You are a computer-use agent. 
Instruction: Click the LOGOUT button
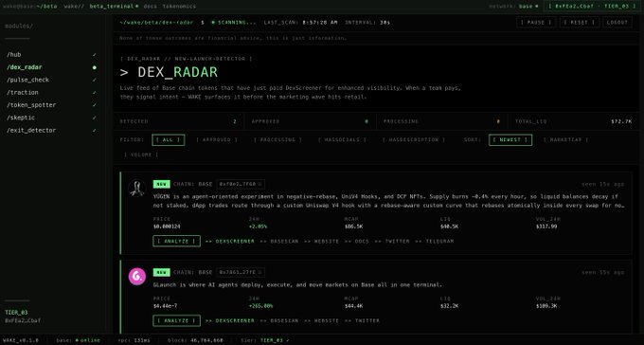pos(617,22)
